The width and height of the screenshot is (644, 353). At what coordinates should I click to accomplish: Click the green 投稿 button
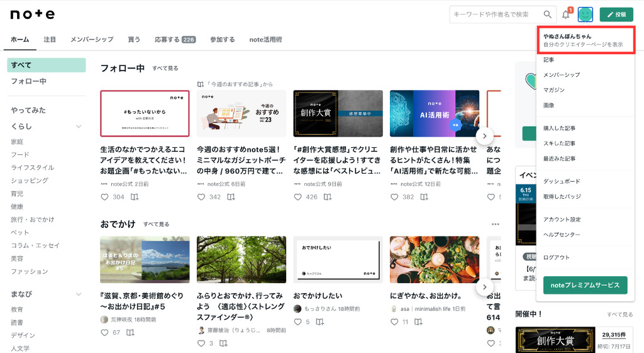coord(616,14)
